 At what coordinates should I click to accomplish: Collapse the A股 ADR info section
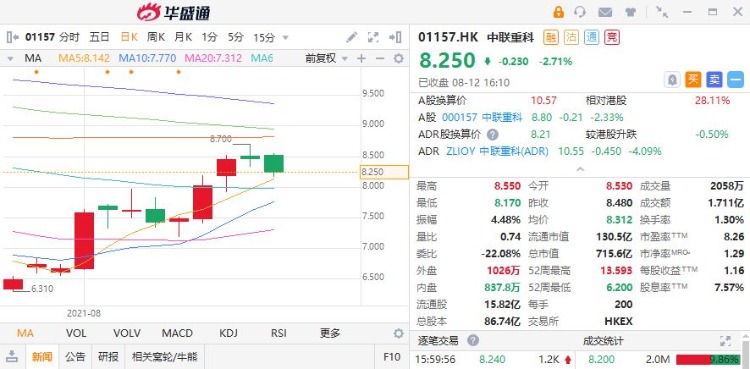pyautogui.click(x=580, y=169)
